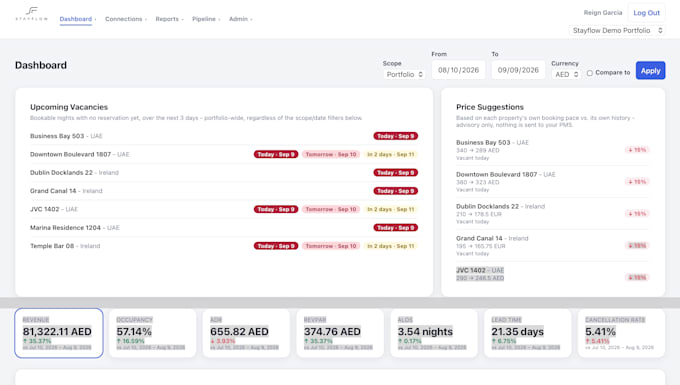This screenshot has width=680, height=385.
Task: Select the Lead Time metric card
Action: (527, 333)
